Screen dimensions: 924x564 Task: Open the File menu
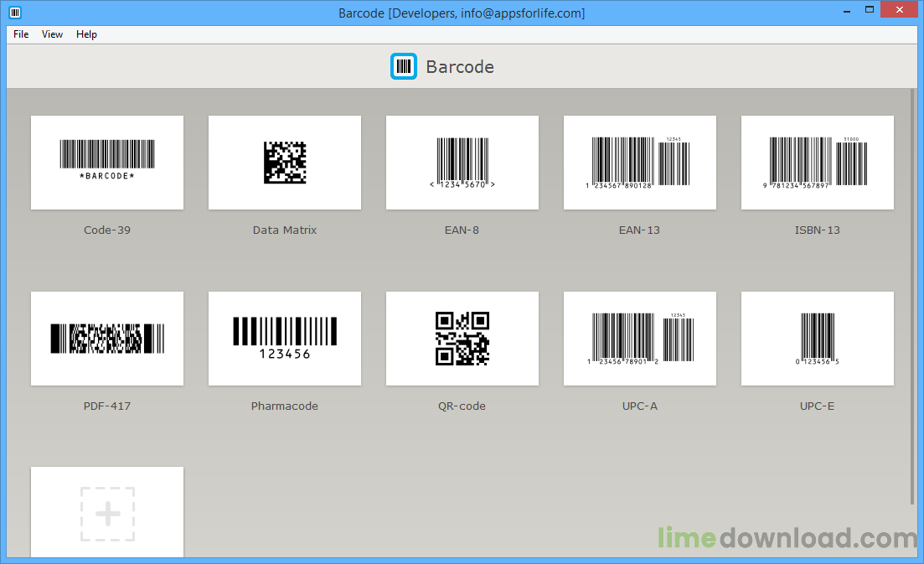click(x=20, y=34)
